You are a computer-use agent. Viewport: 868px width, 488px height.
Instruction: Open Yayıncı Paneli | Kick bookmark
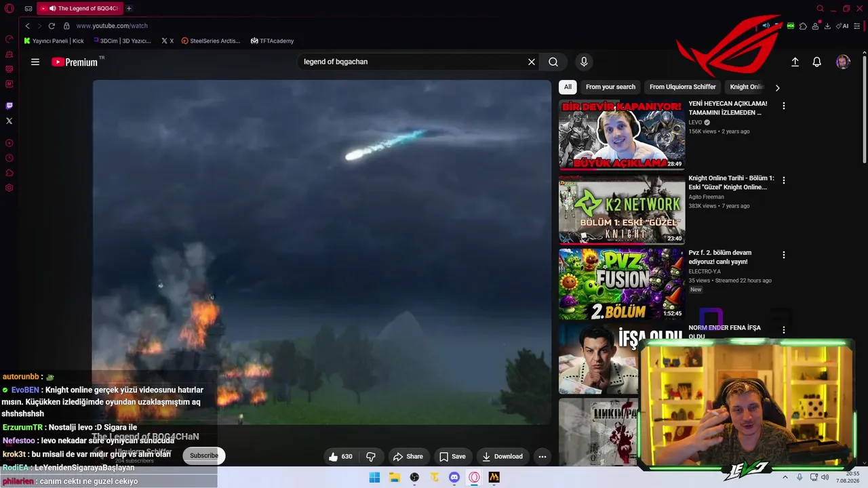click(x=54, y=41)
